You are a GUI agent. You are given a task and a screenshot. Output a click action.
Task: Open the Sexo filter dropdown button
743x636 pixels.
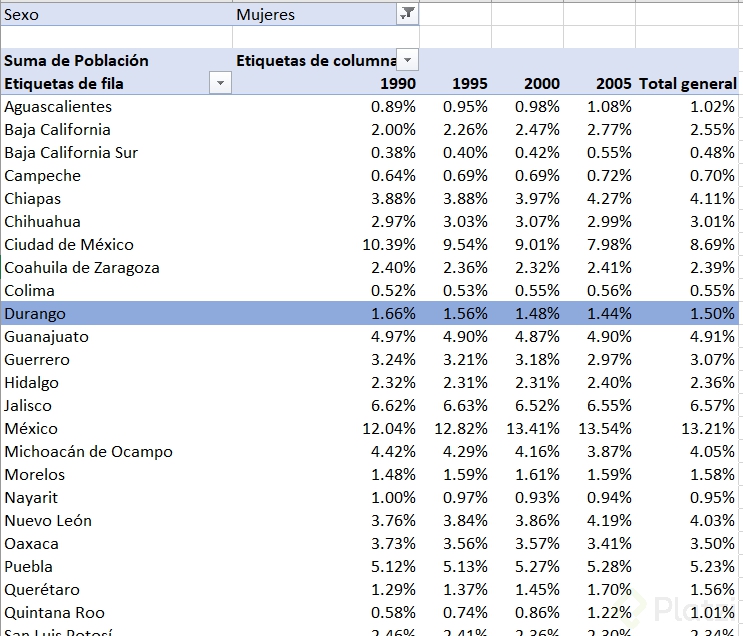tap(408, 14)
